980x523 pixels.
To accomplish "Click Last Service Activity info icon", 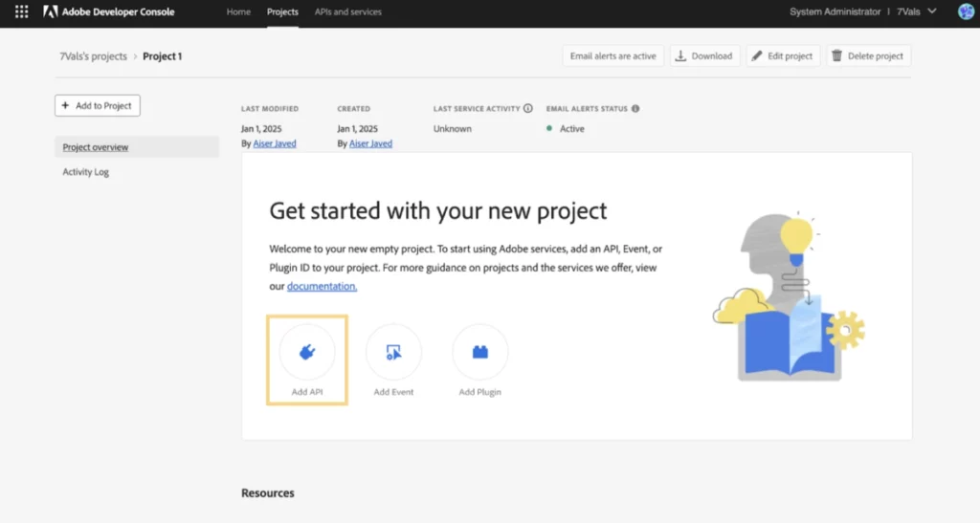I will click(x=528, y=109).
